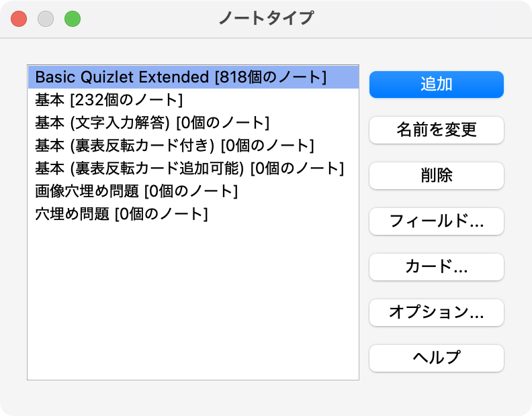
Task: Delete the note type with 削除
Action: 436,176
